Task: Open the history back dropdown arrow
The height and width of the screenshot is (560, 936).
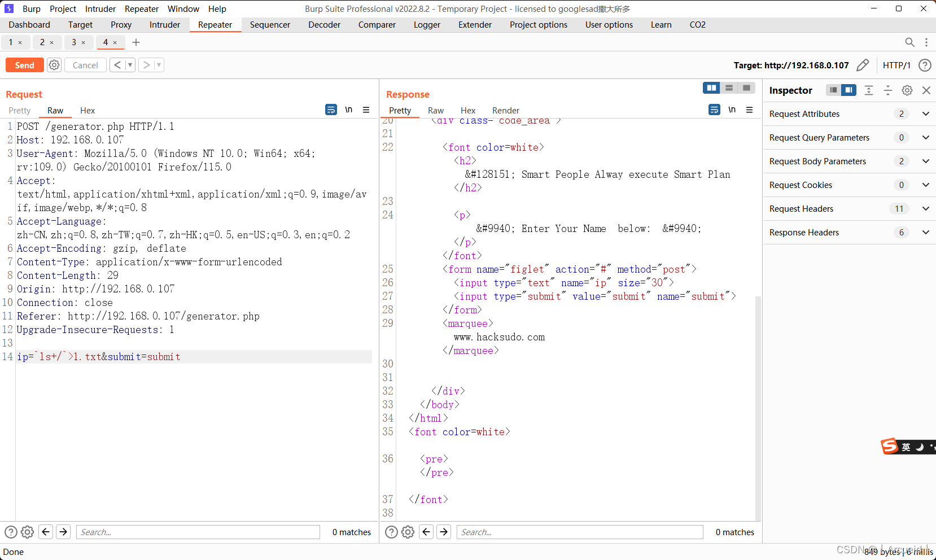Action: point(130,65)
